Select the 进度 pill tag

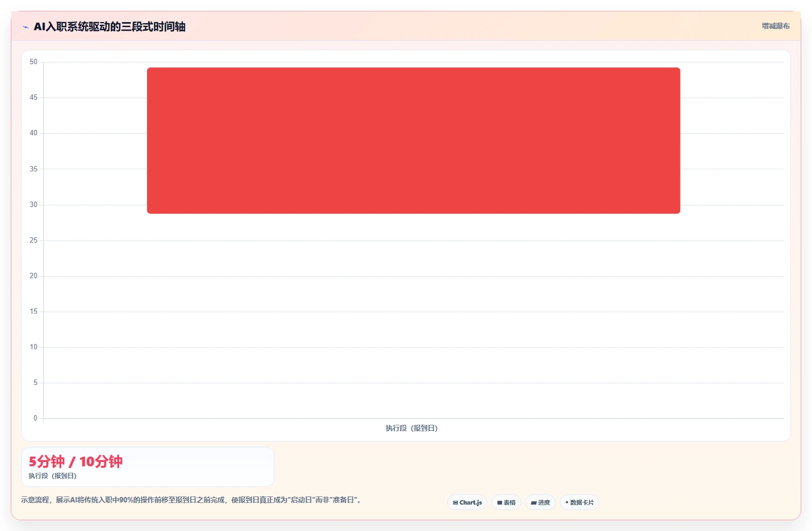point(540,502)
